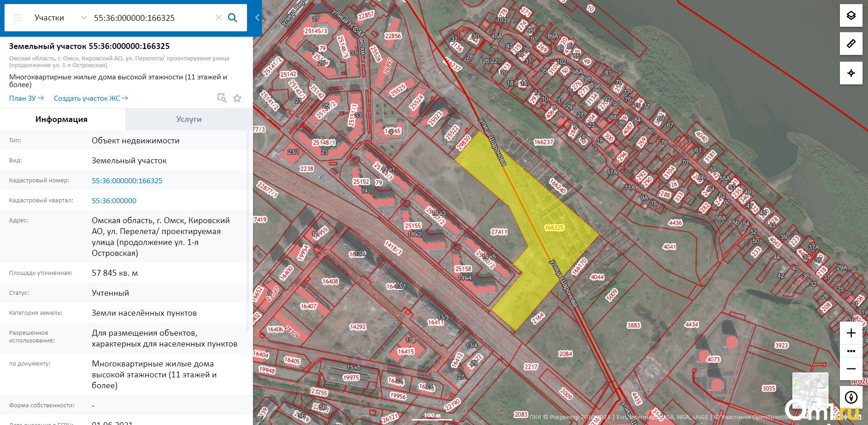Click parcel label 3035 on the map
This screenshot has height=425, width=868.
(x=769, y=388)
